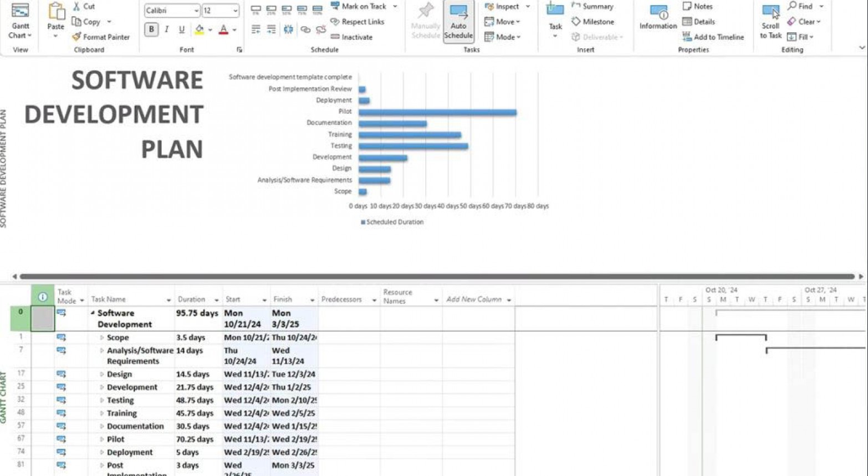This screenshot has width=868, height=476.
Task: Open task Notes
Action: click(x=697, y=6)
